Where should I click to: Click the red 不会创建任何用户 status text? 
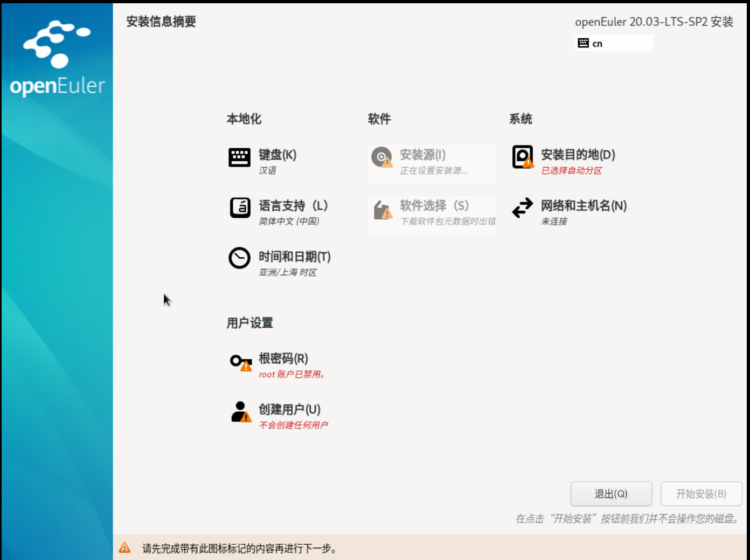point(294,425)
